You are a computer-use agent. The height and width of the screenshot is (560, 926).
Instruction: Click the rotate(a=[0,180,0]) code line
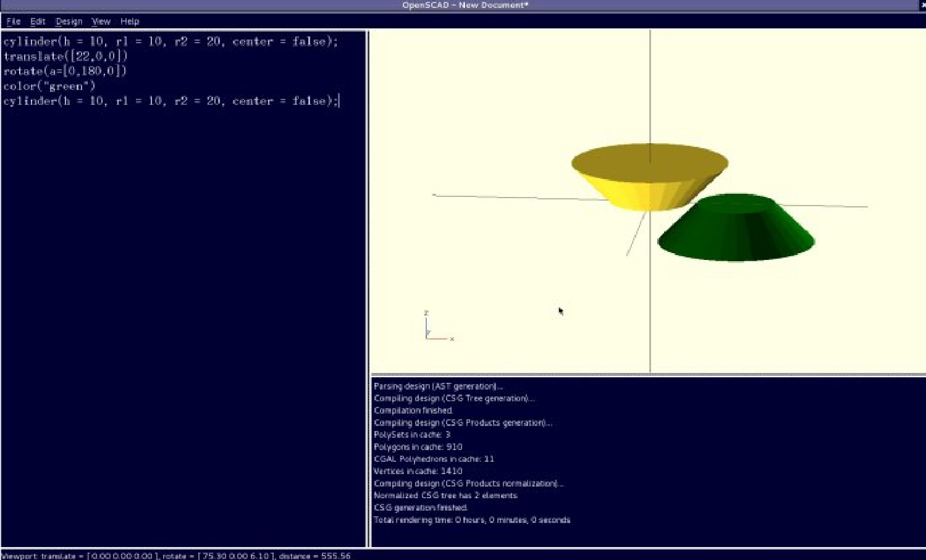pyautogui.click(x=65, y=71)
